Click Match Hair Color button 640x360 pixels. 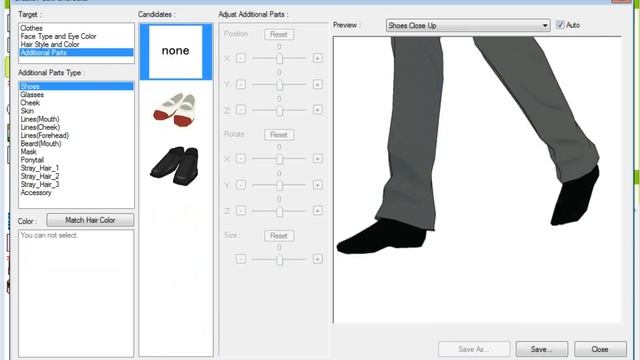coord(90,220)
